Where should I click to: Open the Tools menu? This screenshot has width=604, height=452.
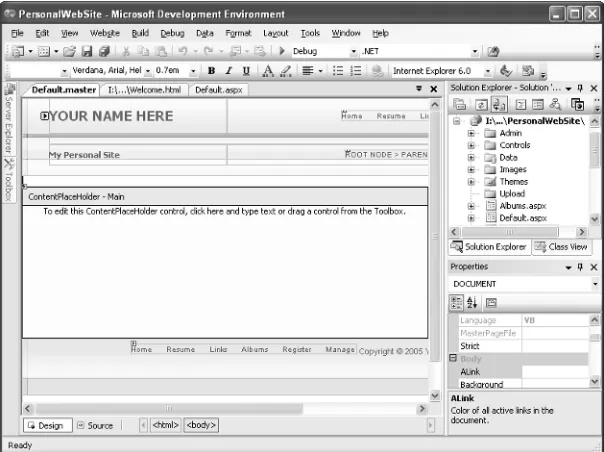click(x=310, y=33)
